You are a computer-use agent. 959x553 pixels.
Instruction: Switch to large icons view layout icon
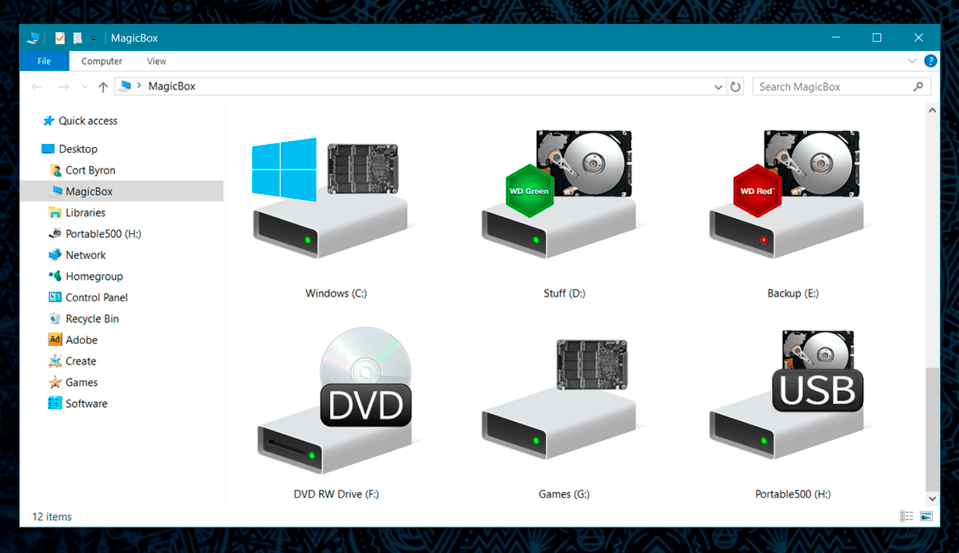(926, 516)
